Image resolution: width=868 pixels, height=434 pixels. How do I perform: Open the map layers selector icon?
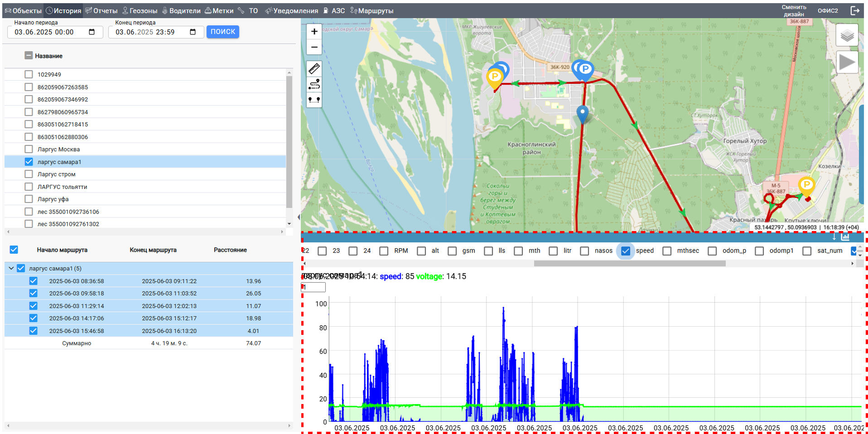pos(847,35)
